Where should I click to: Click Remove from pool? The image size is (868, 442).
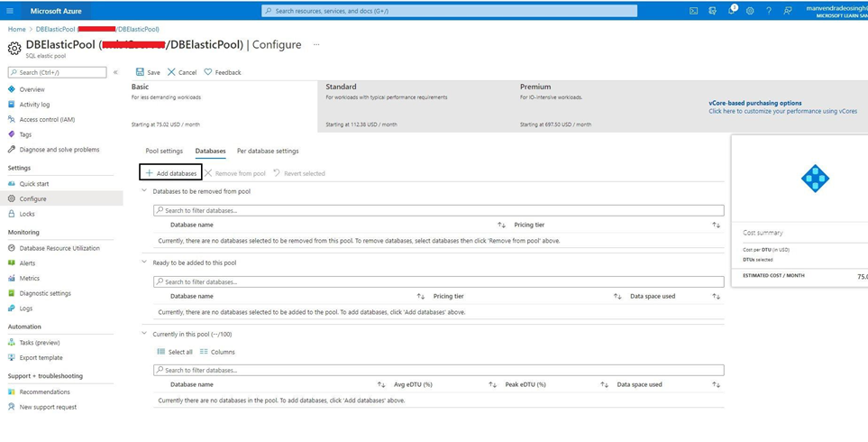tap(235, 173)
